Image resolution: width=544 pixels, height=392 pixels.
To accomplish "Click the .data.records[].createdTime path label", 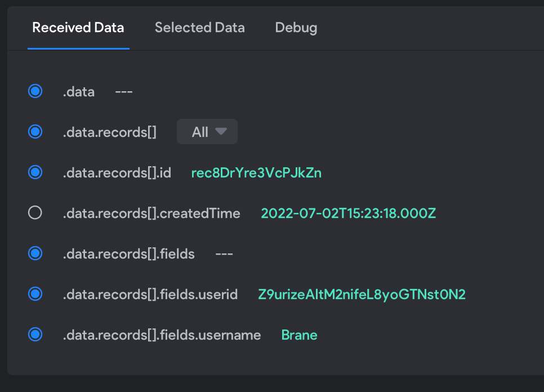I will [x=151, y=213].
